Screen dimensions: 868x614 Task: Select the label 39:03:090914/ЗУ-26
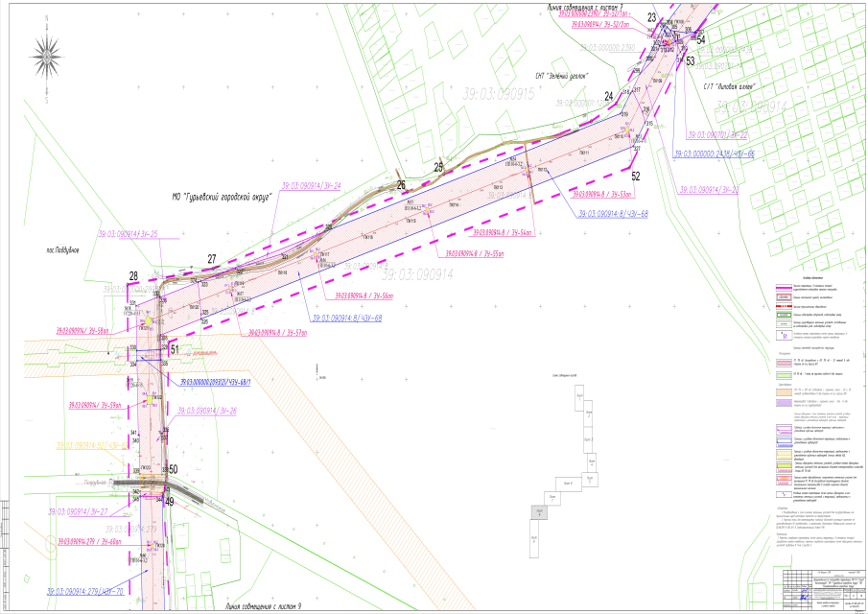click(x=204, y=410)
